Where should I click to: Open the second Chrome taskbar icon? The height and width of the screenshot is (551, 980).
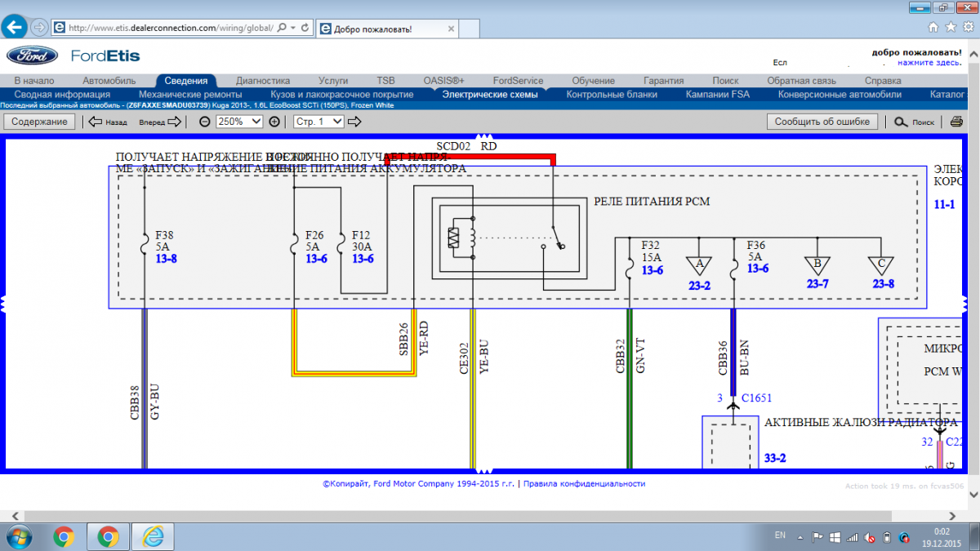coord(108,536)
